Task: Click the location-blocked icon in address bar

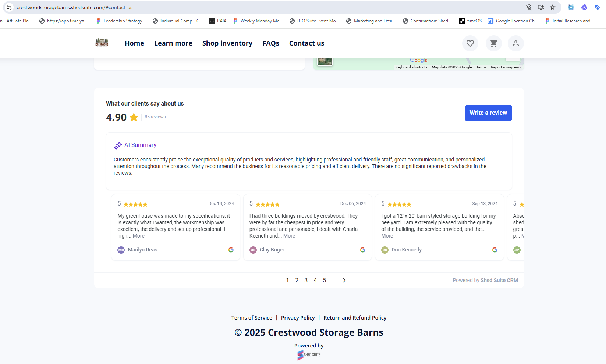Action: pos(529,7)
